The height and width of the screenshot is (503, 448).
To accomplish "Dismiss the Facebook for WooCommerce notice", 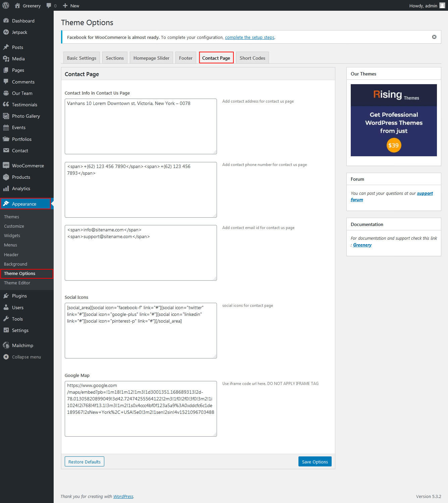I will [434, 37].
